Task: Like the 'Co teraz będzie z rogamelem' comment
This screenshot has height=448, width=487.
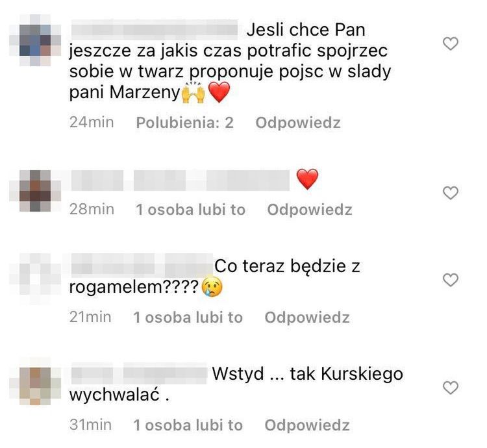Action: pos(451,280)
